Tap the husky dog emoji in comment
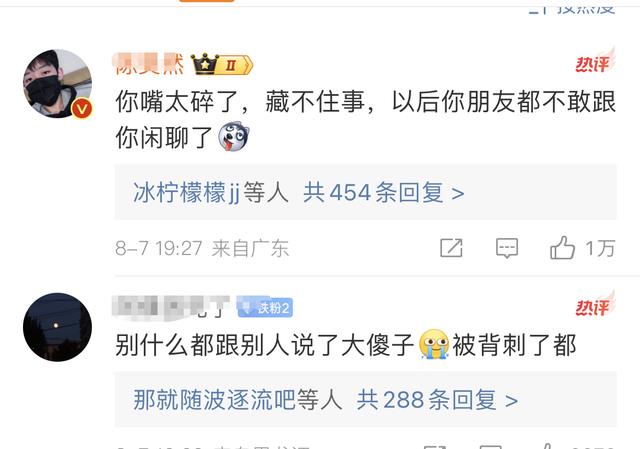 pyautogui.click(x=233, y=137)
